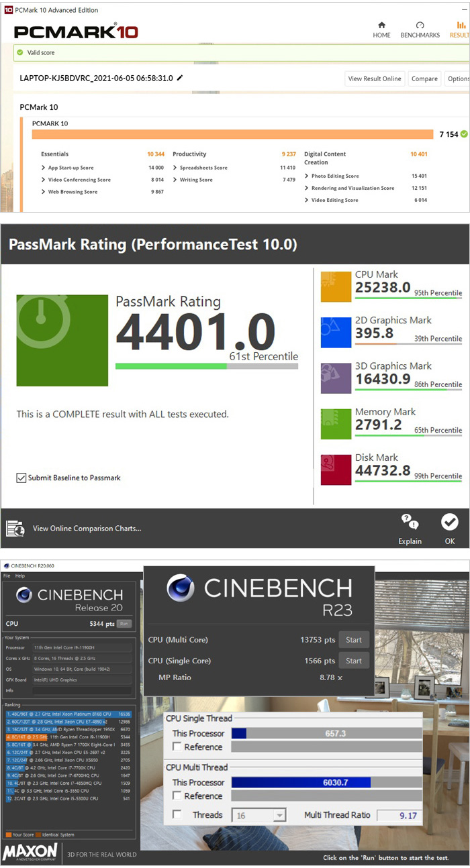Open the File menu in Cinebench R20
Image resolution: width=470 pixels, height=868 pixels.
pyautogui.click(x=7, y=576)
